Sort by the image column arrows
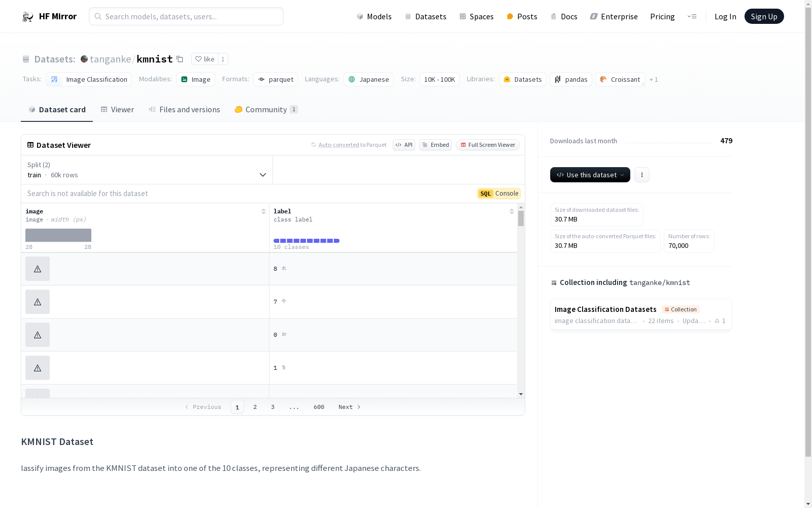The image size is (812, 508). [x=263, y=212]
